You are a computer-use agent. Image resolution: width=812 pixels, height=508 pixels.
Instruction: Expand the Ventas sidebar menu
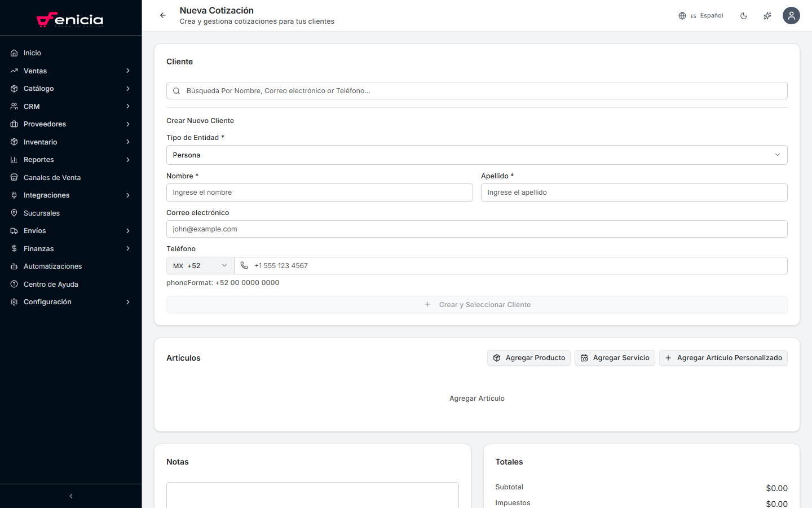[x=70, y=71]
